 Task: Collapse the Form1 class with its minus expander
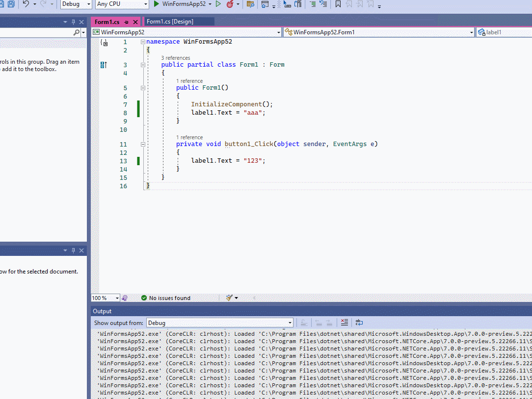[x=142, y=64]
